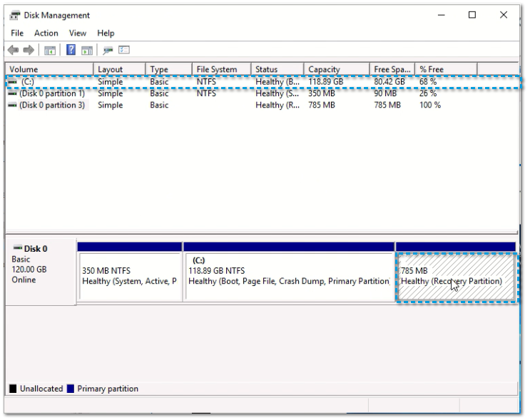The image size is (530, 420).
Task: Open Help via the blue question-mark icon
Action: [72, 48]
